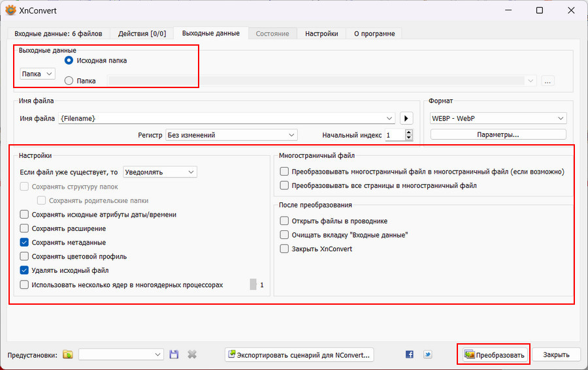588x370 pixels.
Task: Open the Папка output type dropdown
Action: tap(37, 74)
